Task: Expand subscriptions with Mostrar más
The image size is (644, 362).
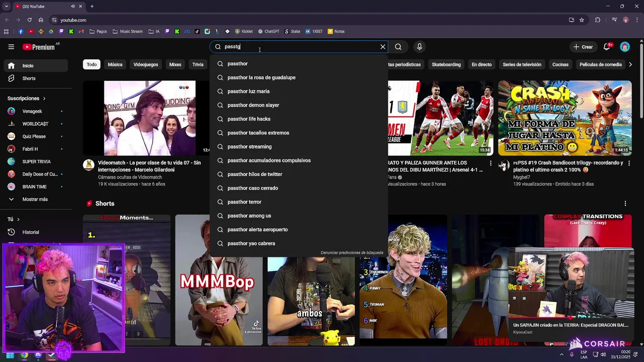Action: pyautogui.click(x=35, y=199)
